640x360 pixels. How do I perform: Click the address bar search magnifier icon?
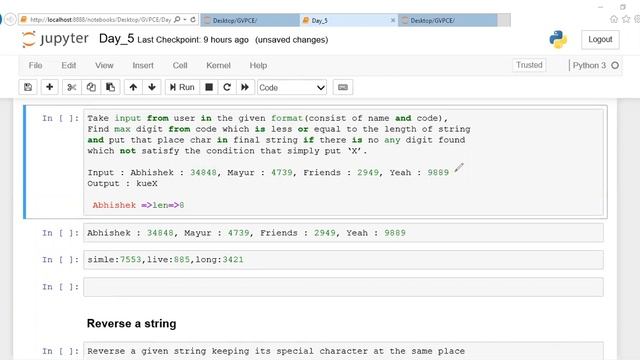coord(177,19)
